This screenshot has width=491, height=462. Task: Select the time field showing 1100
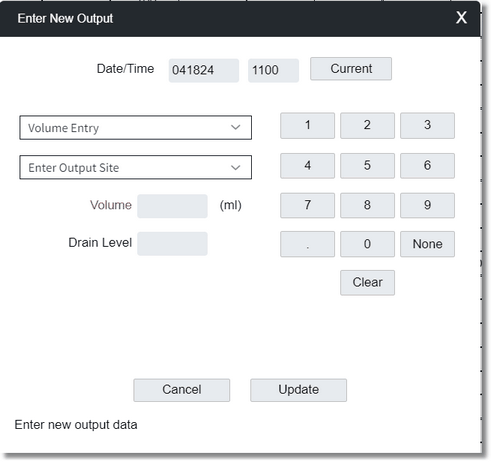(x=273, y=70)
